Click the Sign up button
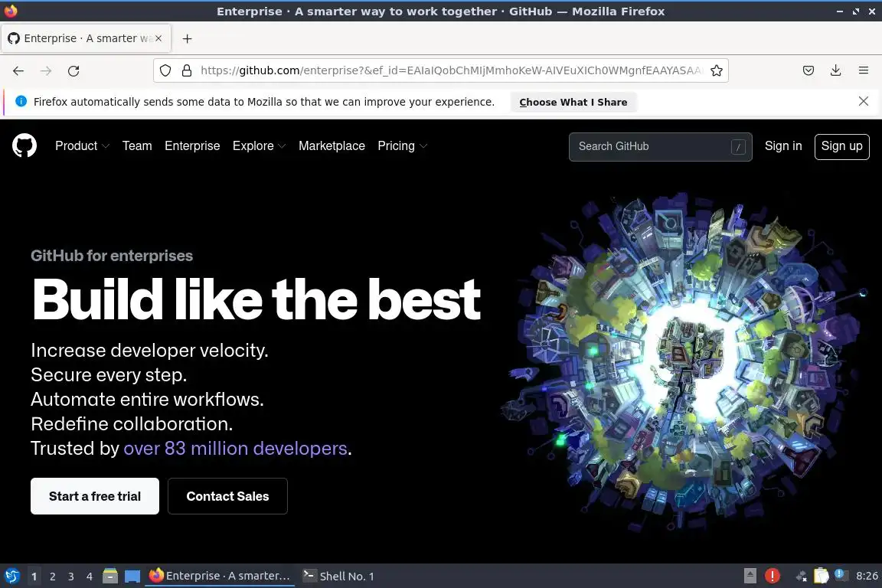882x588 pixels. point(841,146)
